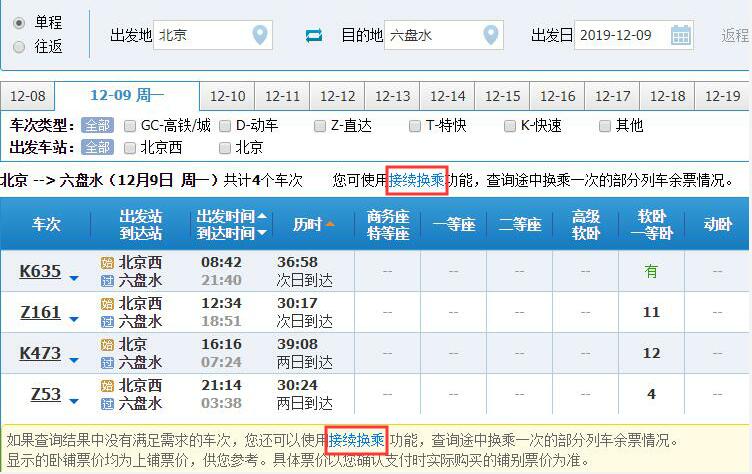Image resolution: width=752 pixels, height=474 pixels.
Task: Click the location pin in destination field
Action: (x=491, y=35)
